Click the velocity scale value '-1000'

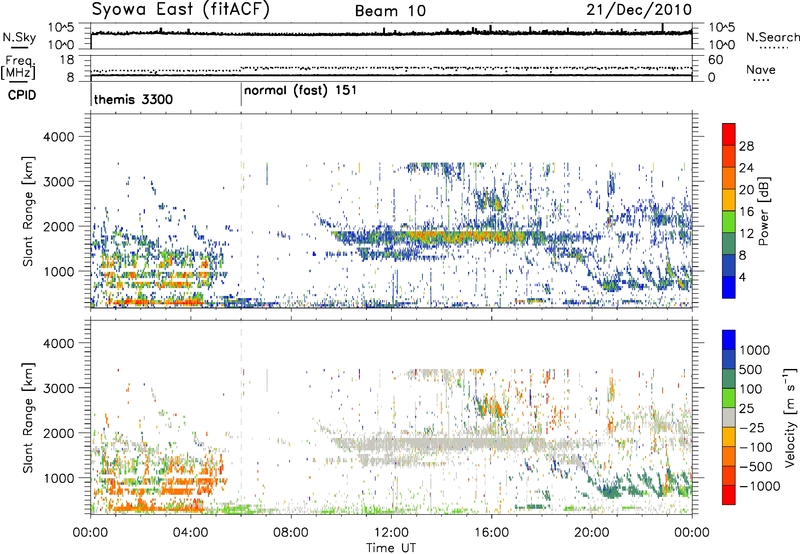tap(760, 486)
